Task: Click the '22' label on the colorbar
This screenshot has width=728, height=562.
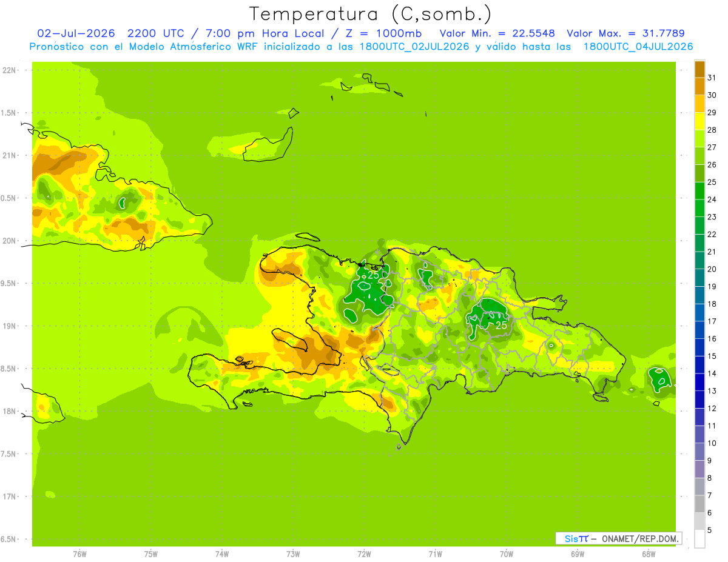Action: coord(712,234)
